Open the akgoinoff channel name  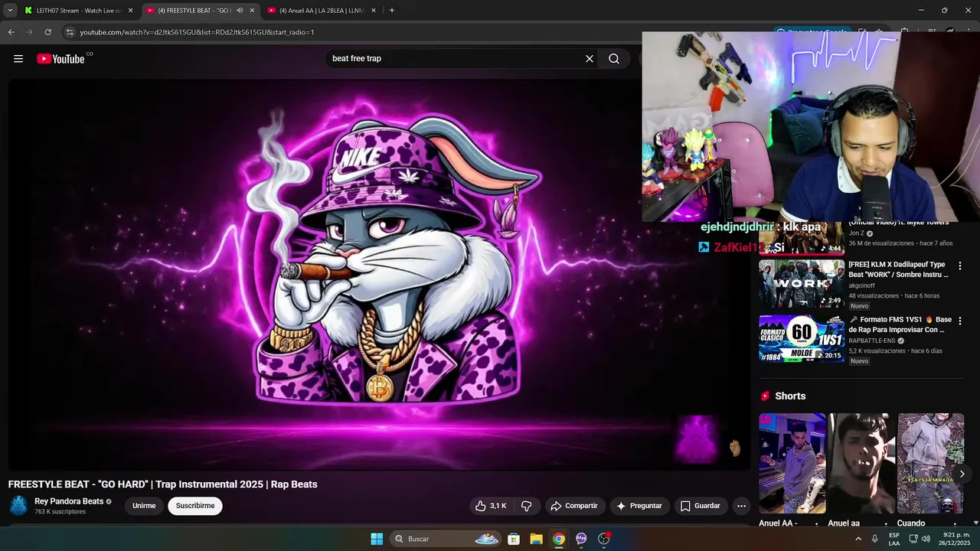(865, 285)
